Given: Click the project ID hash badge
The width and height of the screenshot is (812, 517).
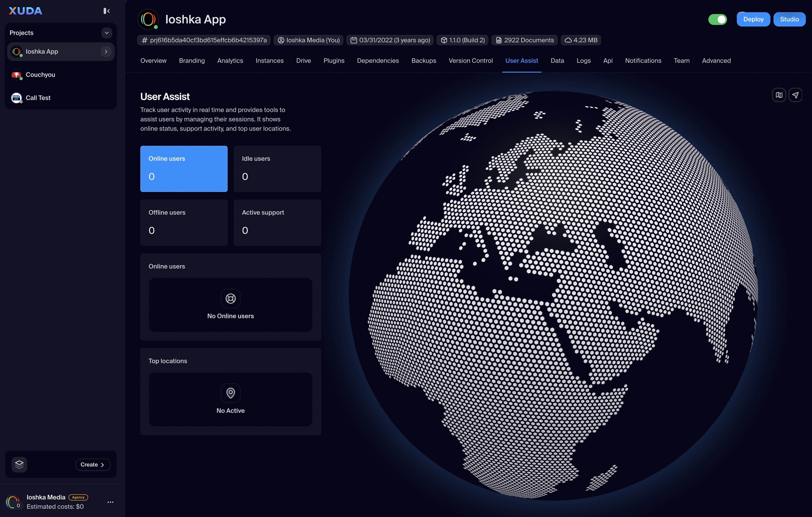Looking at the screenshot, I should [x=204, y=40].
